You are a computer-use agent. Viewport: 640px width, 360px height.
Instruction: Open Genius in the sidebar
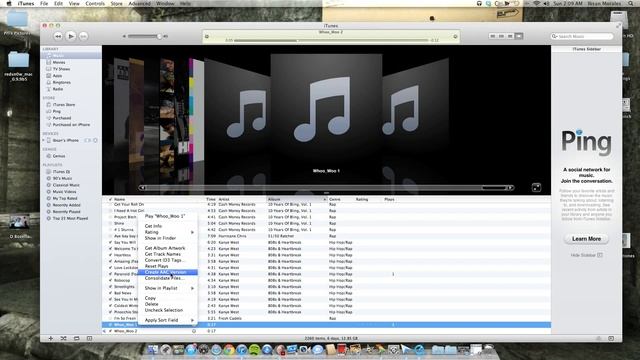tap(58, 156)
